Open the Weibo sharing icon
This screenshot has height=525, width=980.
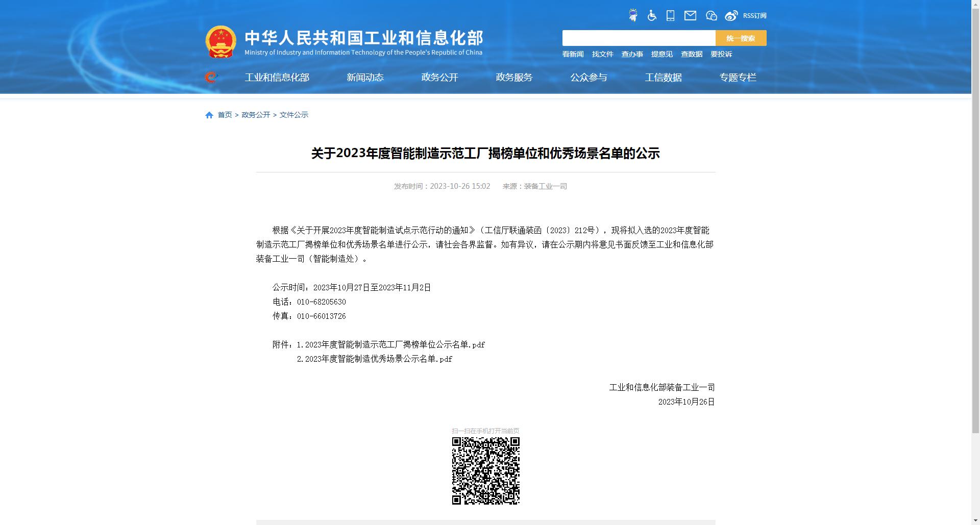tap(731, 15)
